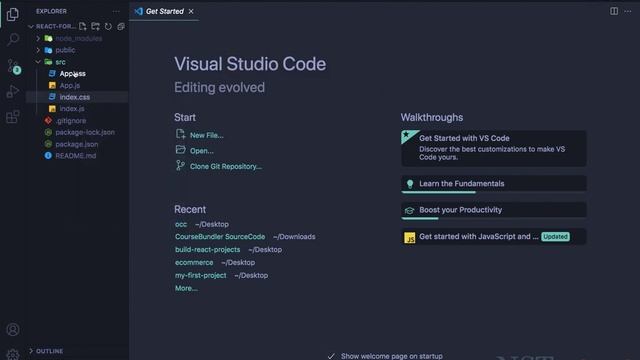Open Get Started with VS Code walkthrough
The height and width of the screenshot is (360, 640).
click(x=494, y=148)
